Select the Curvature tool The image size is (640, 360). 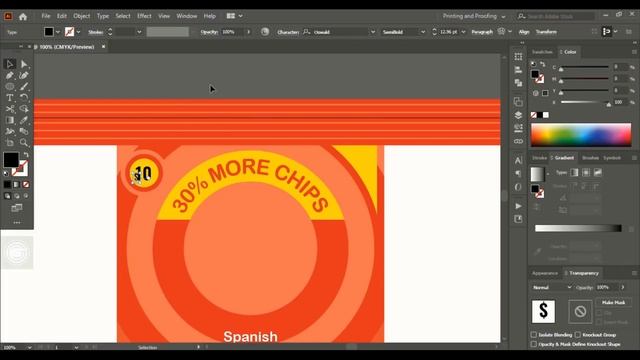pyautogui.click(x=24, y=75)
